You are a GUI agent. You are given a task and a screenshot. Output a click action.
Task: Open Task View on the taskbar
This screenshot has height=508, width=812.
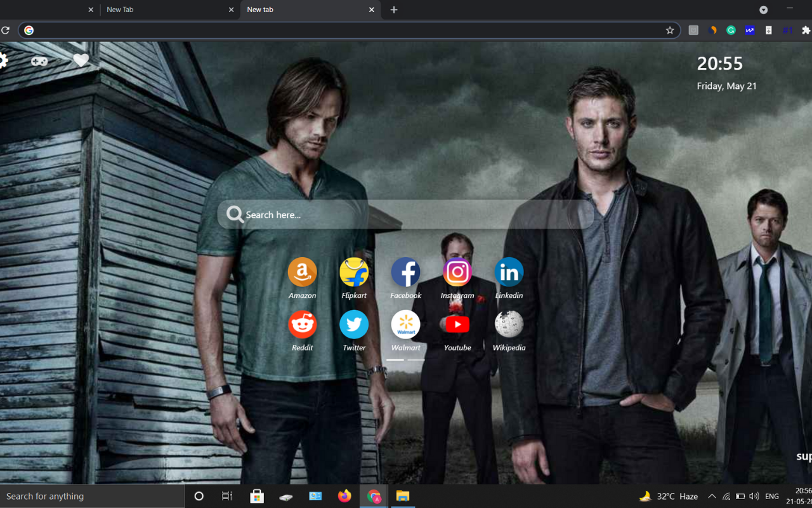[x=227, y=496]
